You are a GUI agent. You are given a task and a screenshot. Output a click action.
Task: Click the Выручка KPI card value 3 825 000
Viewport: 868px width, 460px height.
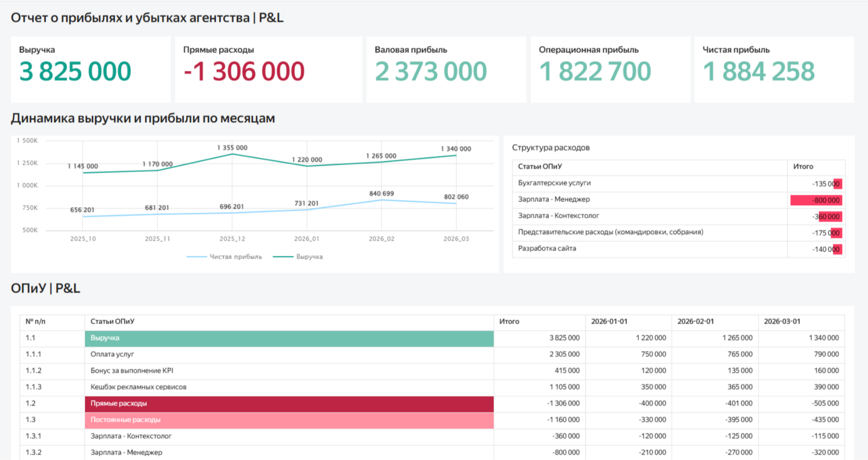pyautogui.click(x=75, y=71)
